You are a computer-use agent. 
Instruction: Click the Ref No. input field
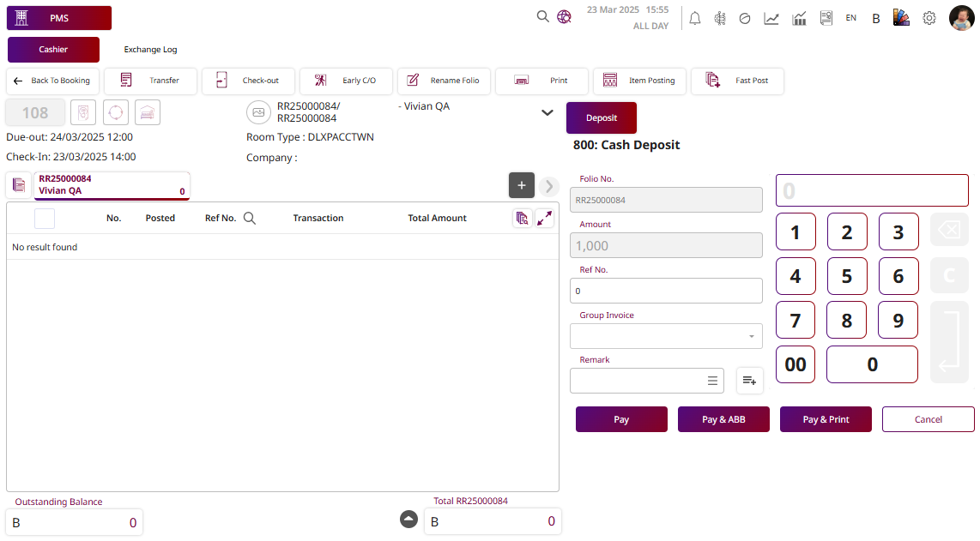[x=666, y=291]
